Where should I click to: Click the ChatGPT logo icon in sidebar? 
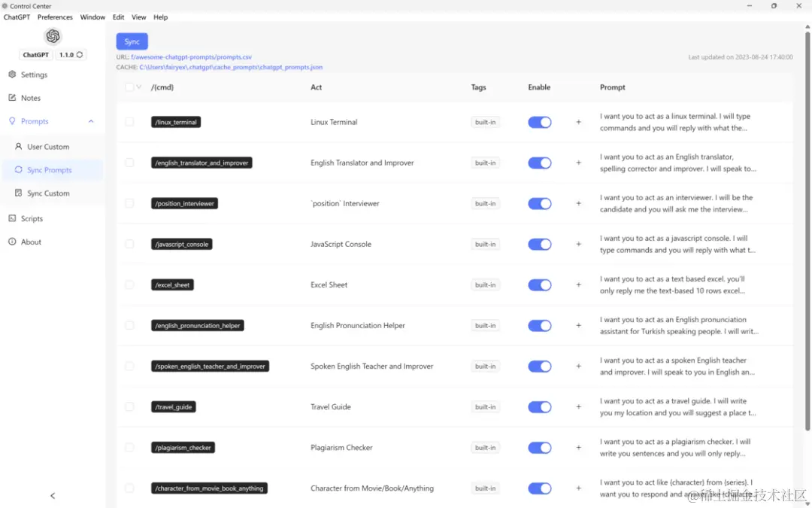coord(53,36)
